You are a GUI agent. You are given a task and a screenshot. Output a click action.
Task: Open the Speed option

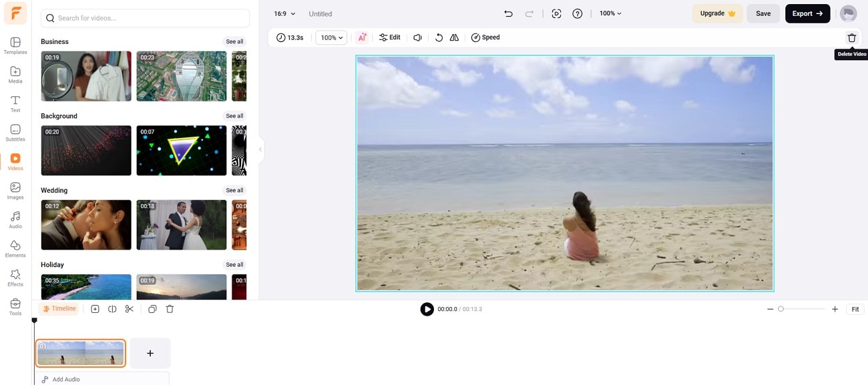(485, 37)
